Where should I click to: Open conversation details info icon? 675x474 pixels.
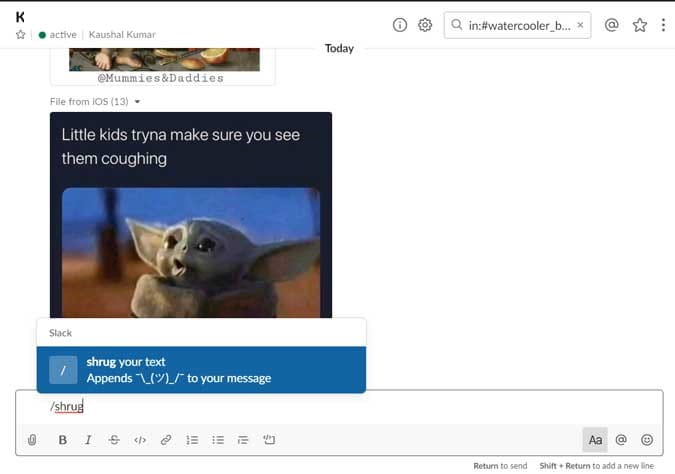399,25
